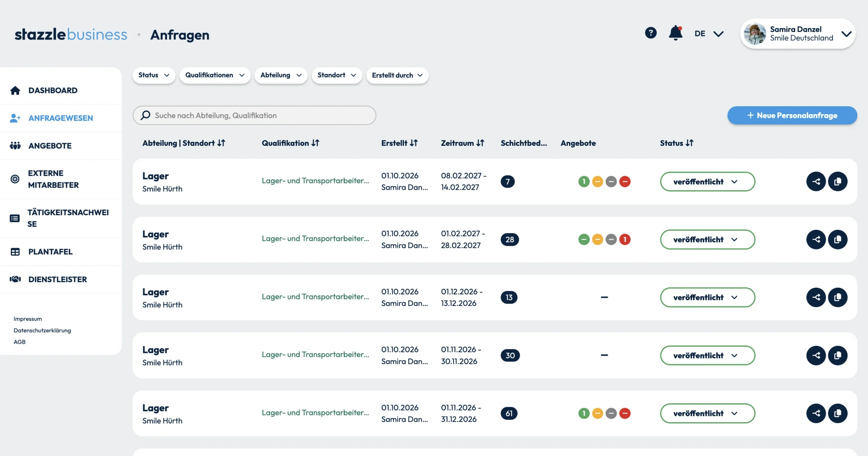Click Neue Personalanfrage button
This screenshot has height=456, width=868.
coord(792,116)
